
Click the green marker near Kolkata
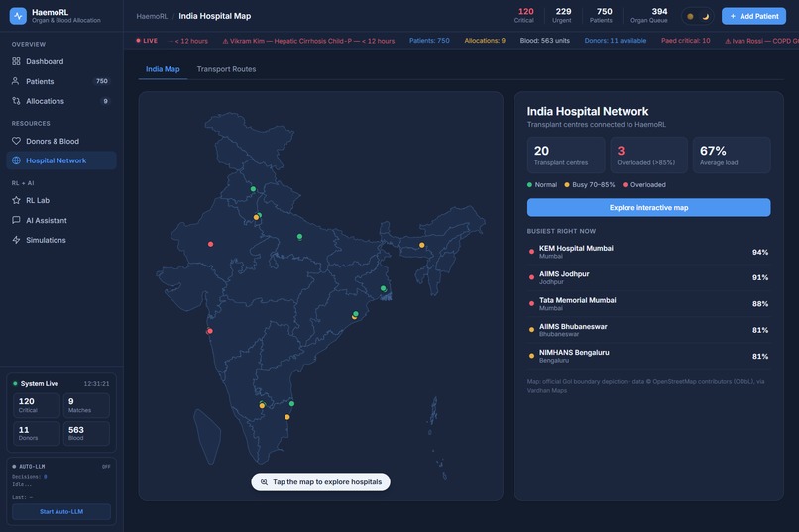tap(384, 288)
